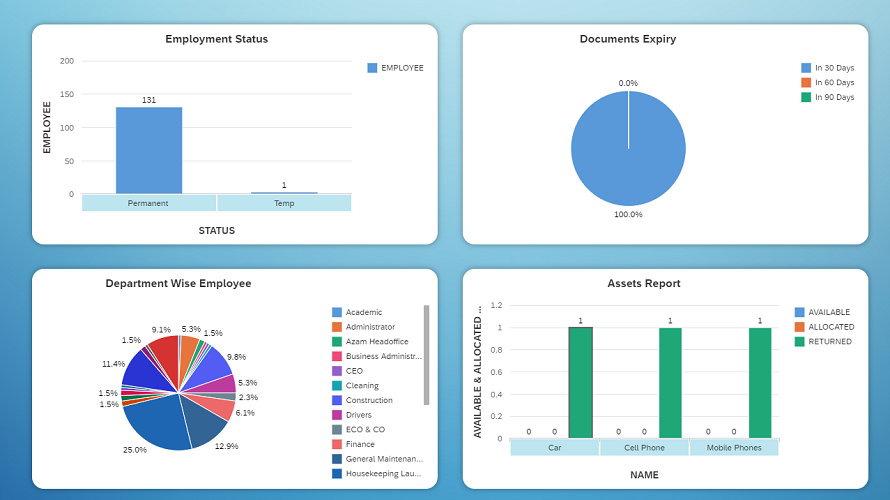Select the Permanent employees bar
The image size is (890, 500).
(x=149, y=150)
